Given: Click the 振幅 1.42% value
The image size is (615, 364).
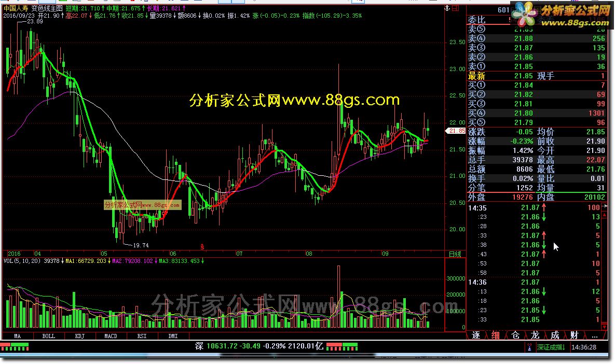Looking at the screenshot, I should click(x=523, y=150).
